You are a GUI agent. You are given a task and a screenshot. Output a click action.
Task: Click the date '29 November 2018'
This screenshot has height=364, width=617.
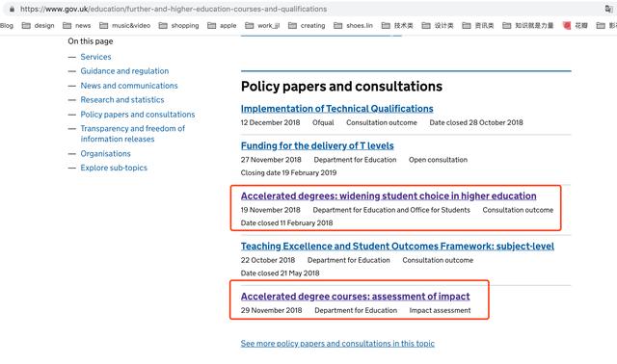(x=272, y=310)
